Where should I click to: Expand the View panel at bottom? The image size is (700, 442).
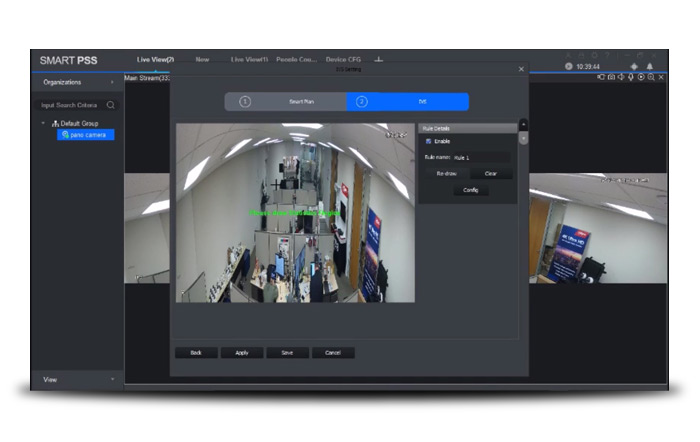(x=112, y=379)
